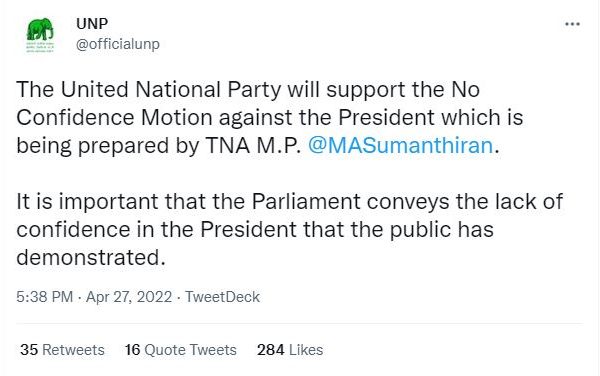Click the @officialunp handle
Image resolution: width=600 pixels, height=376 pixels.
tap(117, 44)
